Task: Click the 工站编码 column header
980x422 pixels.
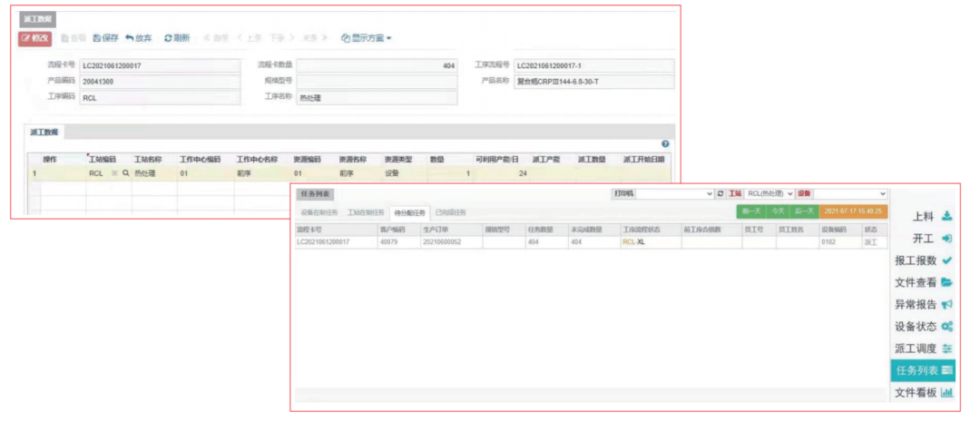Action: [x=102, y=160]
